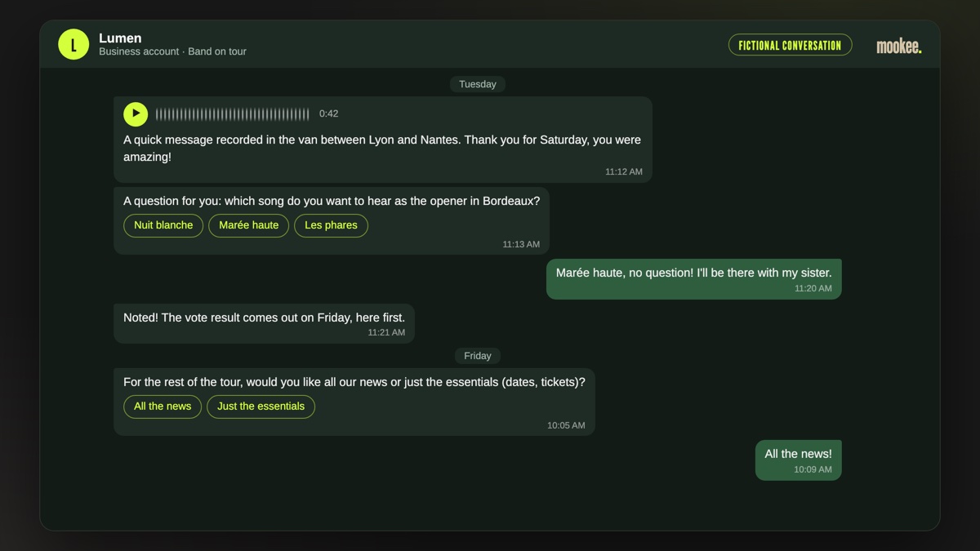Select the All the news quick reply

pos(163,407)
